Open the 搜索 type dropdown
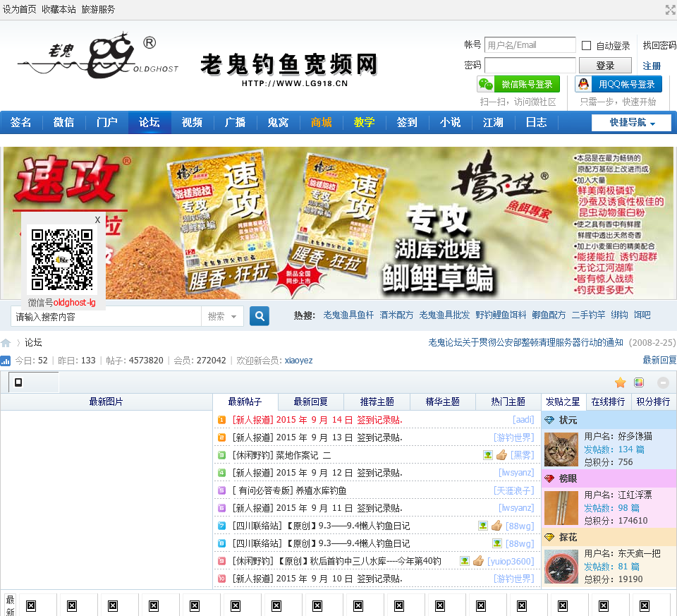Screen dimensions: 677x616 (x=222, y=316)
